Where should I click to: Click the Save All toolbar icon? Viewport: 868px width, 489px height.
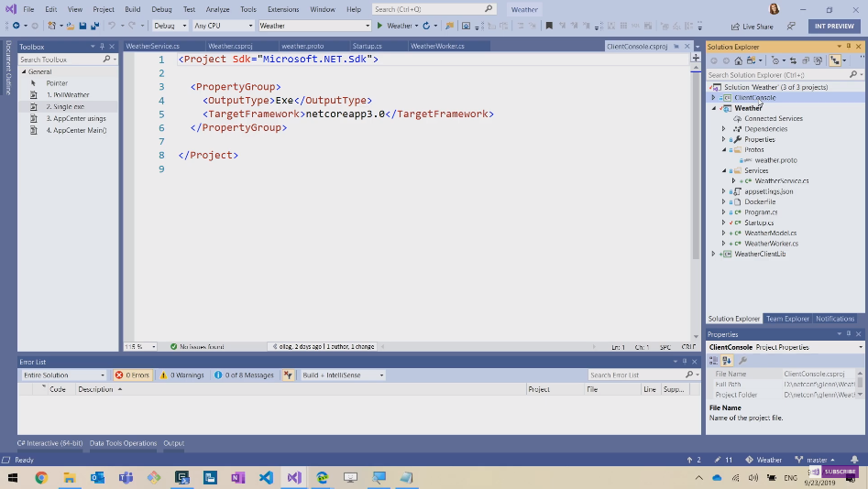pyautogui.click(x=94, y=26)
